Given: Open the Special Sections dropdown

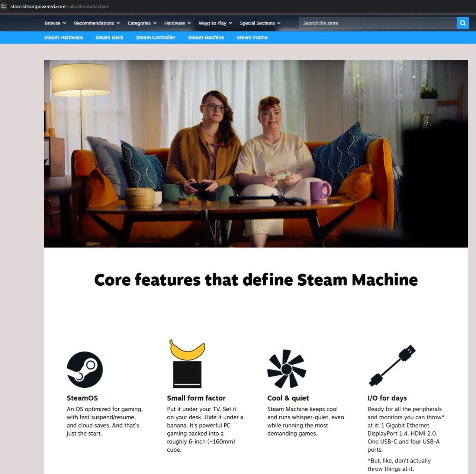Looking at the screenshot, I should click(x=260, y=23).
